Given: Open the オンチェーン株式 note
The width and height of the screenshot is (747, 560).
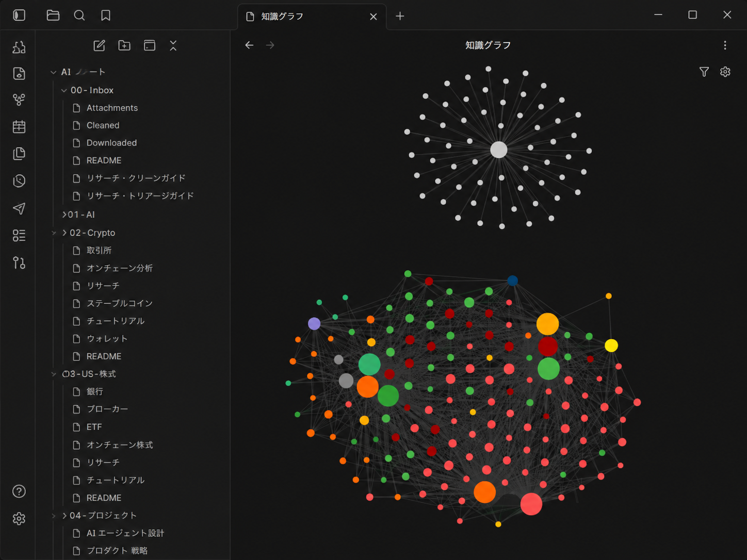Looking at the screenshot, I should click(112, 444).
